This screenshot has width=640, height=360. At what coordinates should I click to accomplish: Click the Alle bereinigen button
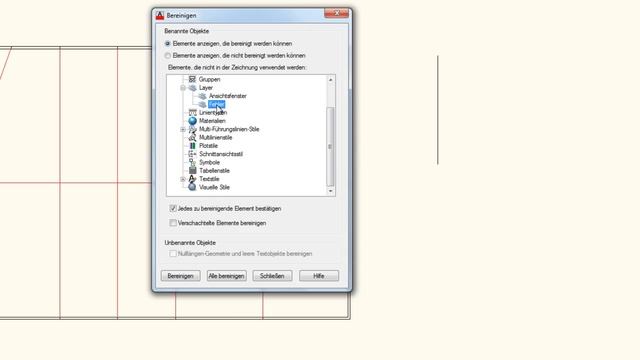[227, 276]
